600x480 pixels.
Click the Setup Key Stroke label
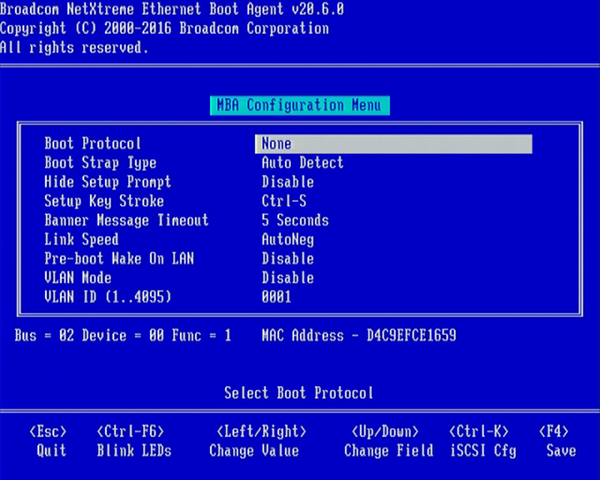pyautogui.click(x=104, y=201)
